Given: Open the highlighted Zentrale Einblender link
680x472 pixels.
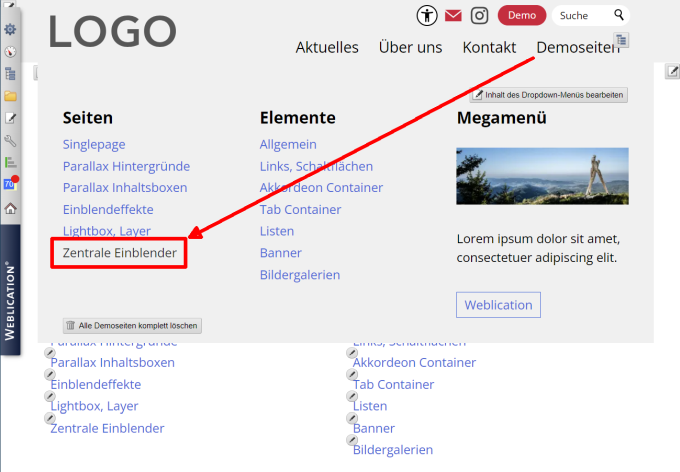Looking at the screenshot, I should coord(119,253).
